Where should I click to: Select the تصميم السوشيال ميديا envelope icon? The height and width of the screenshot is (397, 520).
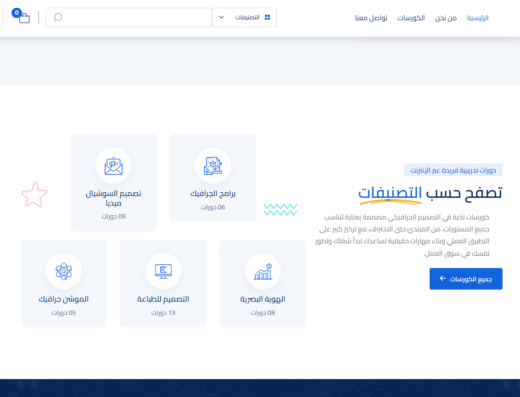click(113, 166)
